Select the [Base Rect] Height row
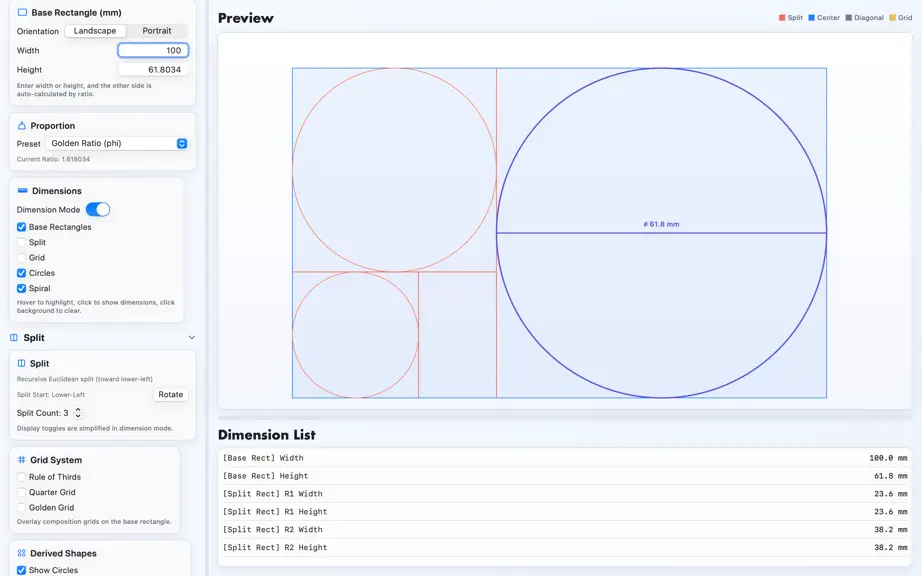The width and height of the screenshot is (922, 576). [x=564, y=476]
